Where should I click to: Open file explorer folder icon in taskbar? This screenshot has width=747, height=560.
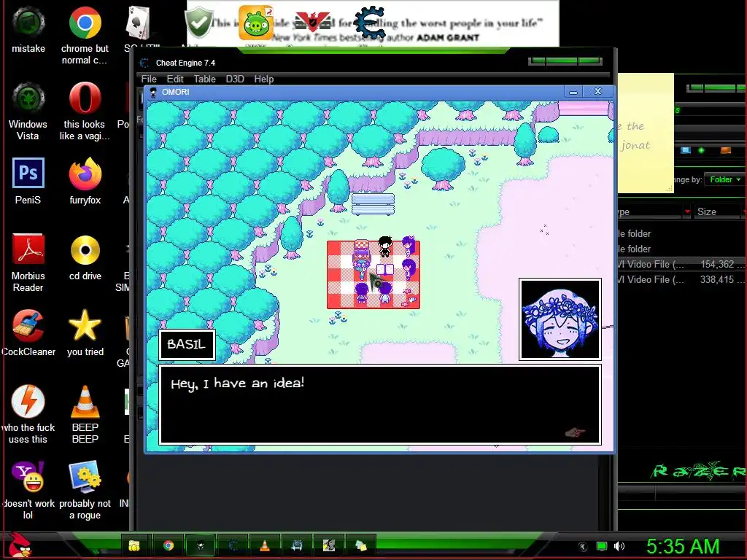tap(134, 545)
